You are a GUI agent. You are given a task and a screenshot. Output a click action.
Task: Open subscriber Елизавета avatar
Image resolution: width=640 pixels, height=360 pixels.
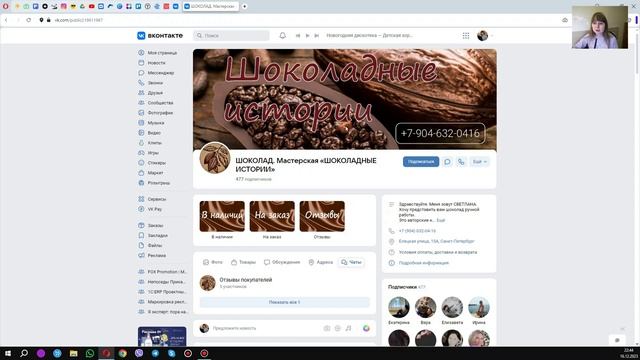(x=452, y=307)
